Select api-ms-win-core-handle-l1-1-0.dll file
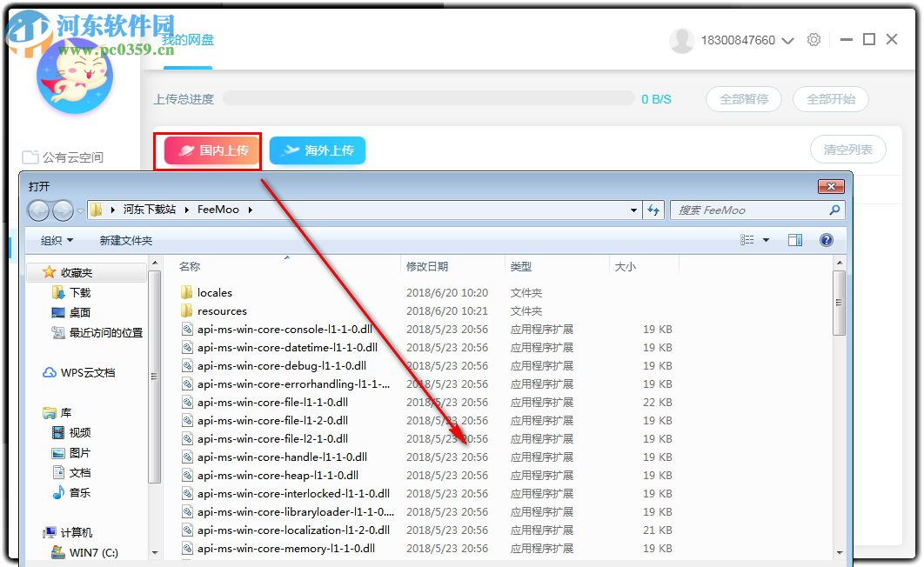The width and height of the screenshot is (924, 567). (x=275, y=457)
